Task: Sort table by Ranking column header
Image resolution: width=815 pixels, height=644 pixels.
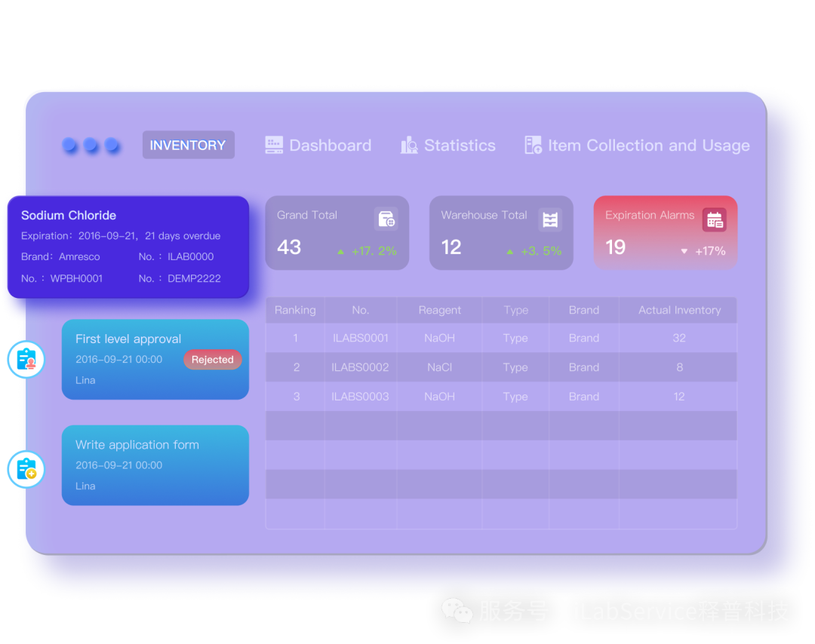Action: 295,310
